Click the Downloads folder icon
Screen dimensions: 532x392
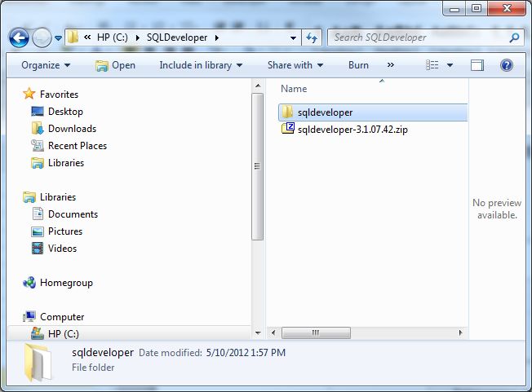pyautogui.click(x=37, y=129)
